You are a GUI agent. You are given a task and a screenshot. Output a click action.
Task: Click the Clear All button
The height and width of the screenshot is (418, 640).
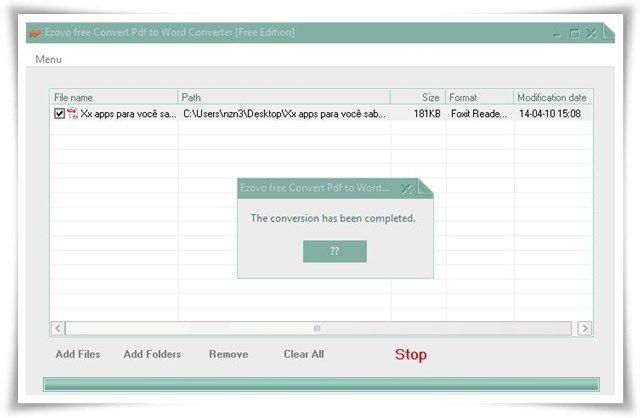(304, 354)
